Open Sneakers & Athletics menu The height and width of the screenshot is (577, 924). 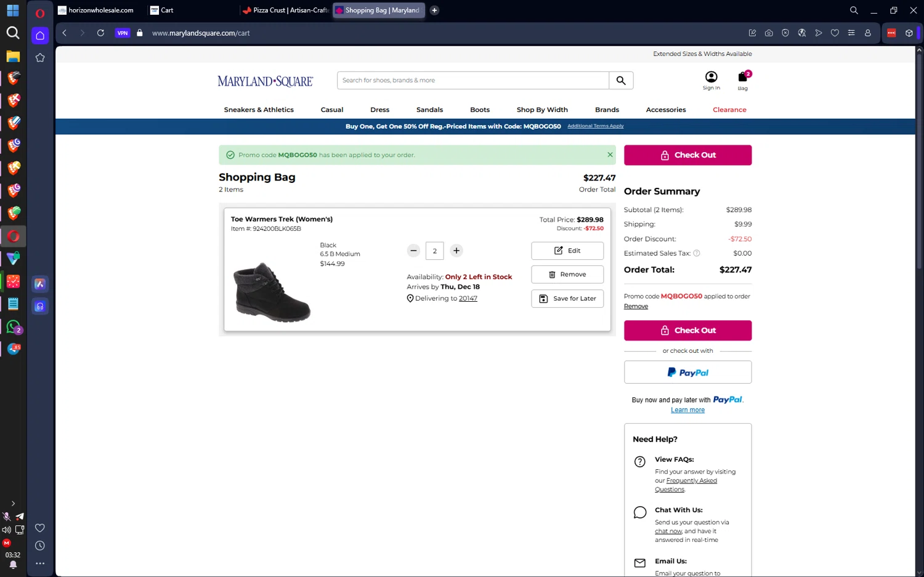(x=259, y=110)
